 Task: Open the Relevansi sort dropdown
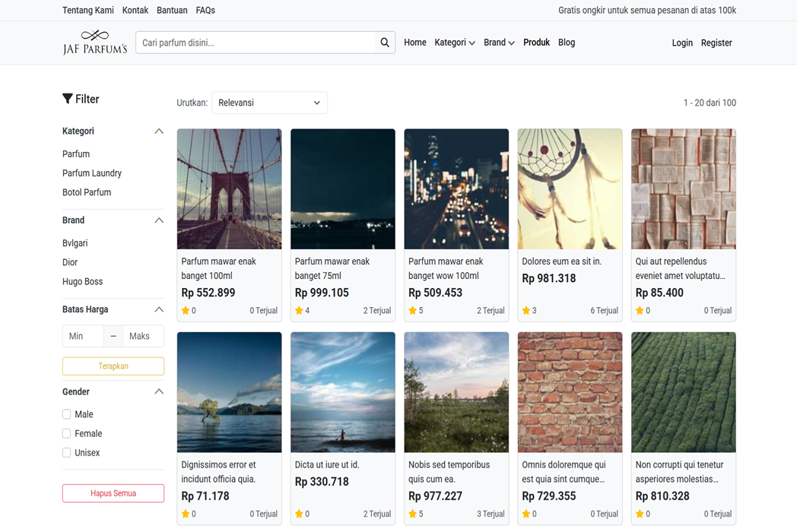(269, 103)
